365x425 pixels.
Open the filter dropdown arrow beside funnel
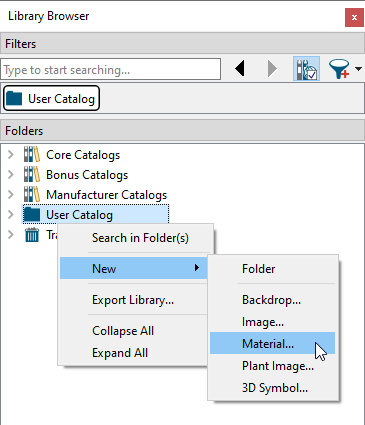click(x=358, y=69)
